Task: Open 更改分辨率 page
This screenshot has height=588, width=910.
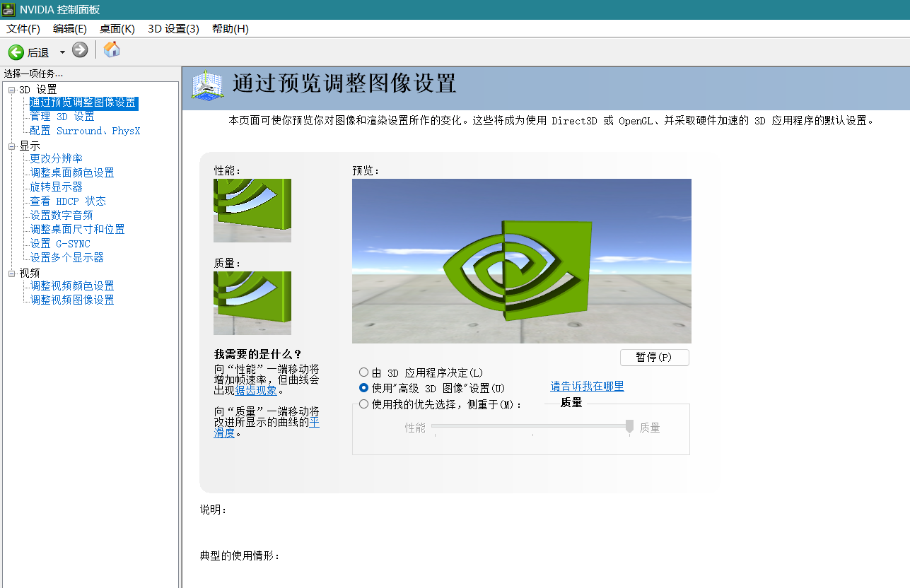Action: [57, 158]
